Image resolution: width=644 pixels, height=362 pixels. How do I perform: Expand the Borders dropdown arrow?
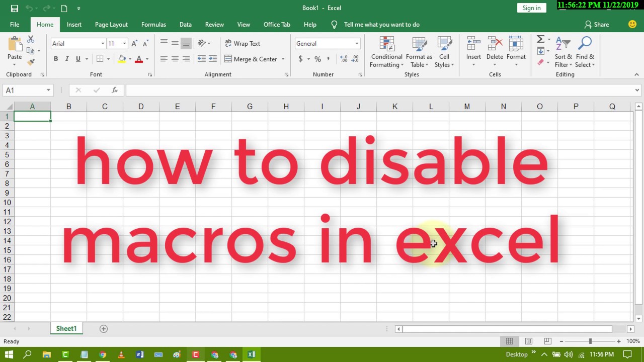108,59
